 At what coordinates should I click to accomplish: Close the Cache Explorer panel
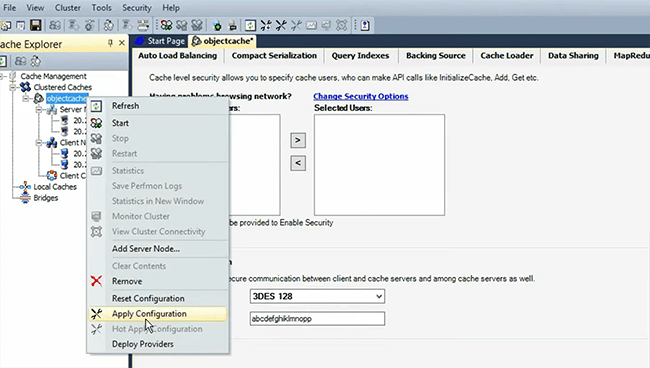[x=122, y=43]
